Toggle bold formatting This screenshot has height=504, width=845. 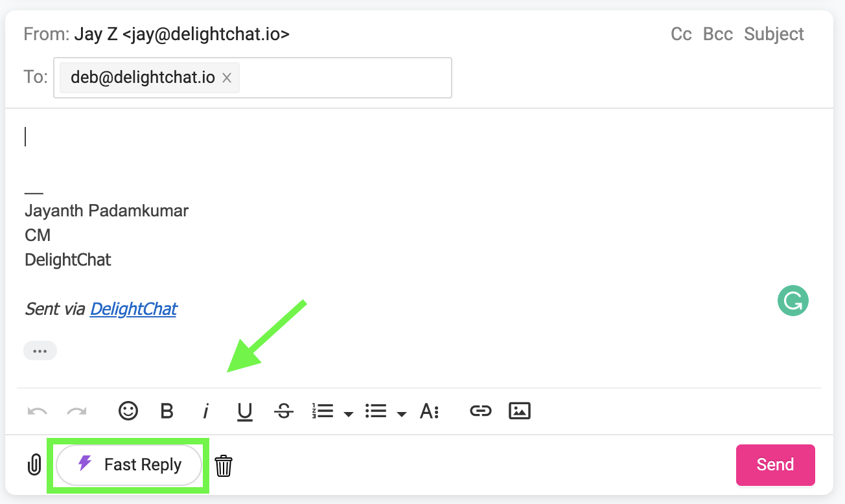point(167,411)
